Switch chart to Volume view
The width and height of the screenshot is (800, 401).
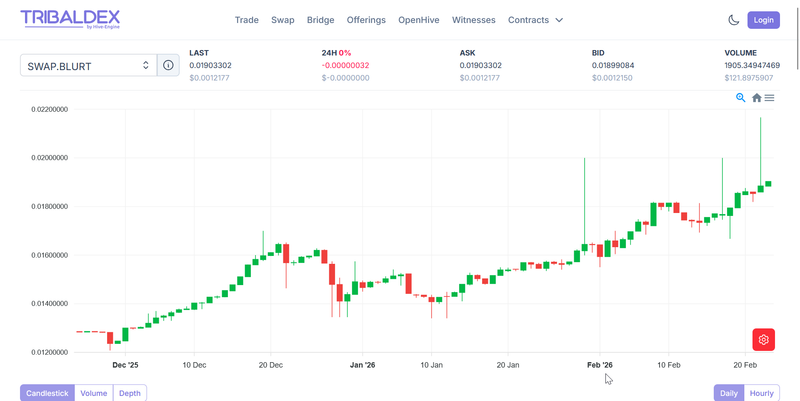point(94,393)
